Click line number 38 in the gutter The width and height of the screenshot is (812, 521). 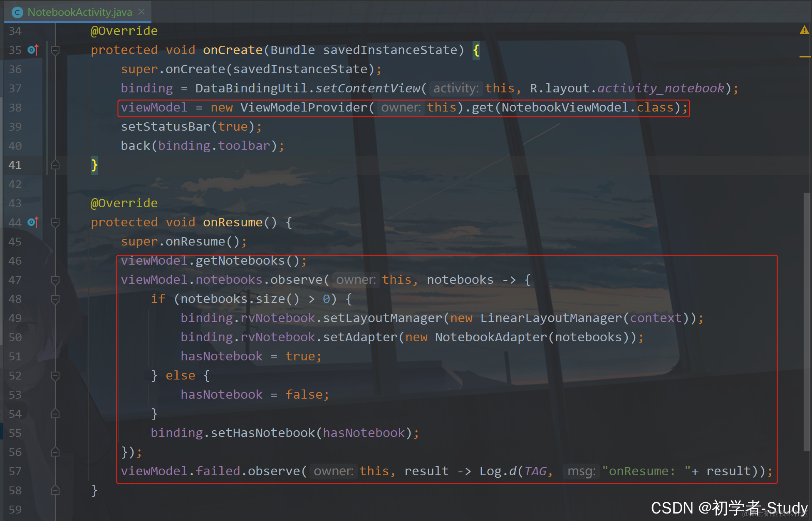[15, 108]
